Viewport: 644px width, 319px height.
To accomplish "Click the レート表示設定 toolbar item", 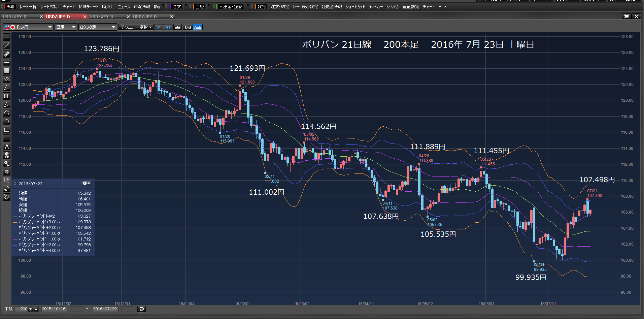I will pos(305,7).
